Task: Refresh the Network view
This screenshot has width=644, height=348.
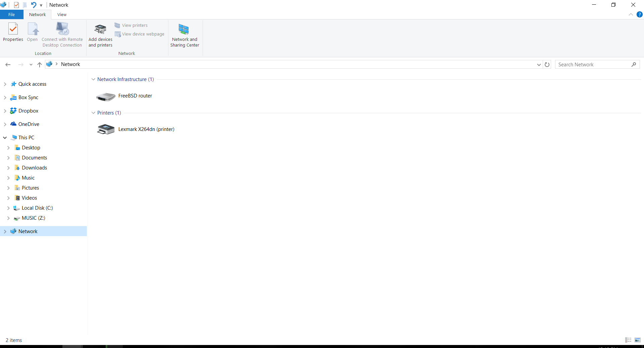Action: click(x=547, y=65)
